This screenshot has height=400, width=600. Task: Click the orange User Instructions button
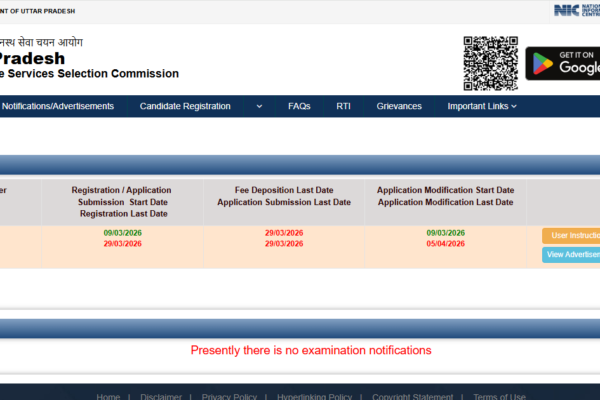click(x=572, y=236)
